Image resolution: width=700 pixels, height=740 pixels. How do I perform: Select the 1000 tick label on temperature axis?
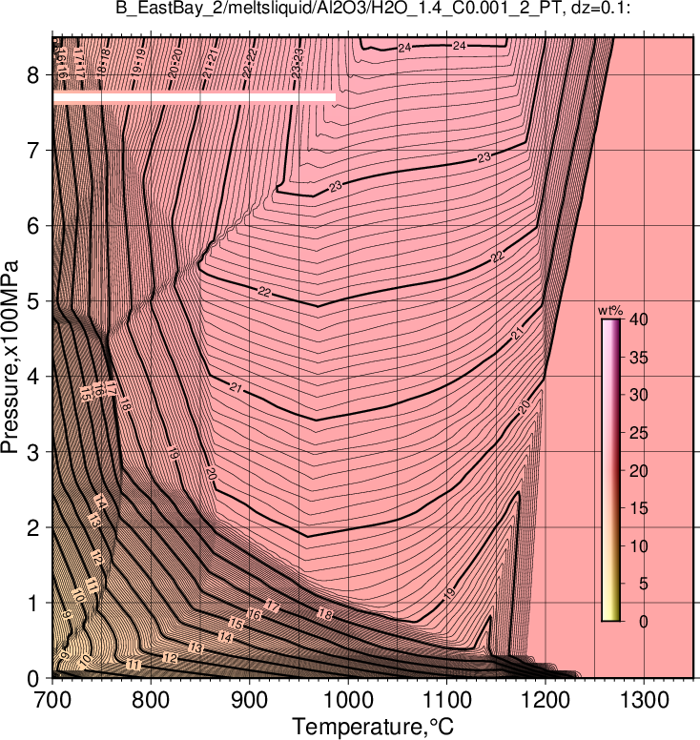coord(348,700)
